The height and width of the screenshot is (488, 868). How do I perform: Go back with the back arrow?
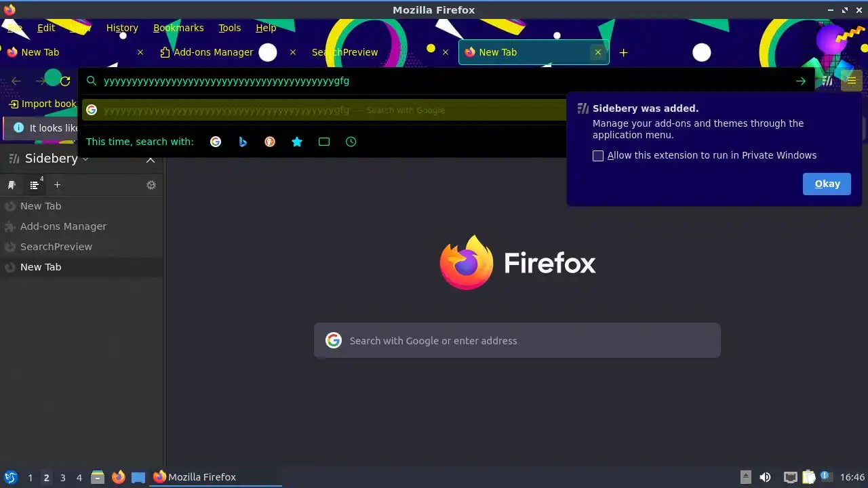16,81
